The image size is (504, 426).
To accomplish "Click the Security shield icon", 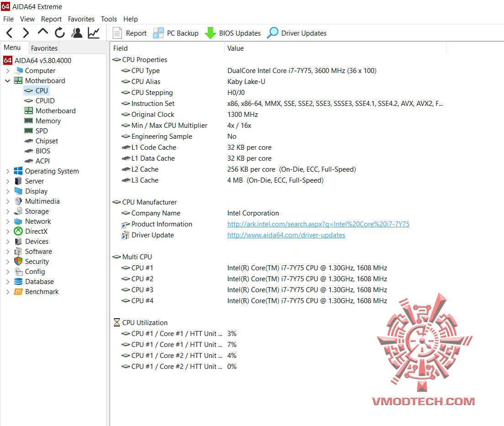I will point(18,261).
